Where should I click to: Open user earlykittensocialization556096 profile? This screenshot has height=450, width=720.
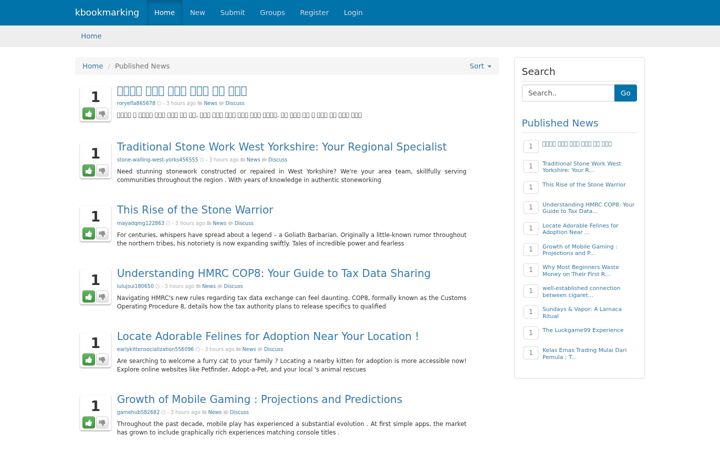pos(155,349)
